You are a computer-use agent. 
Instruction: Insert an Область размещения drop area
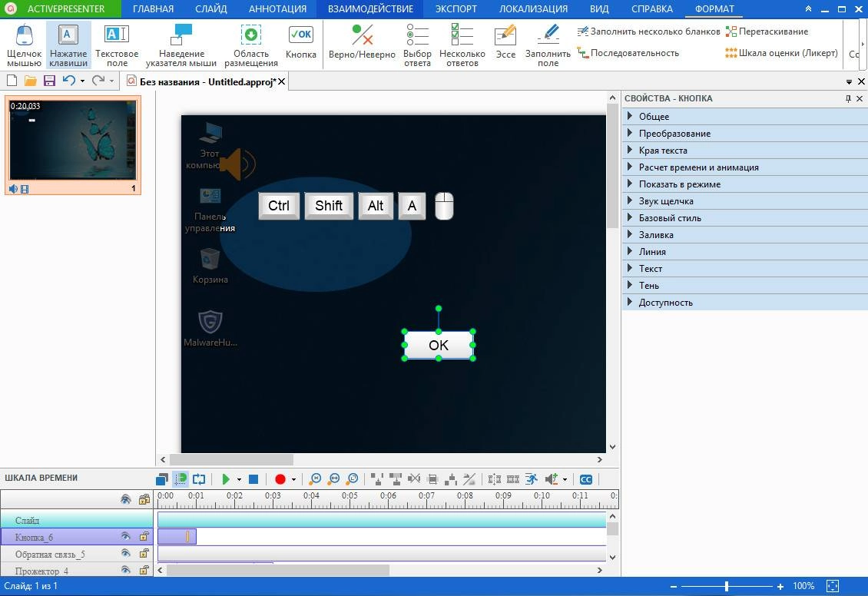250,45
